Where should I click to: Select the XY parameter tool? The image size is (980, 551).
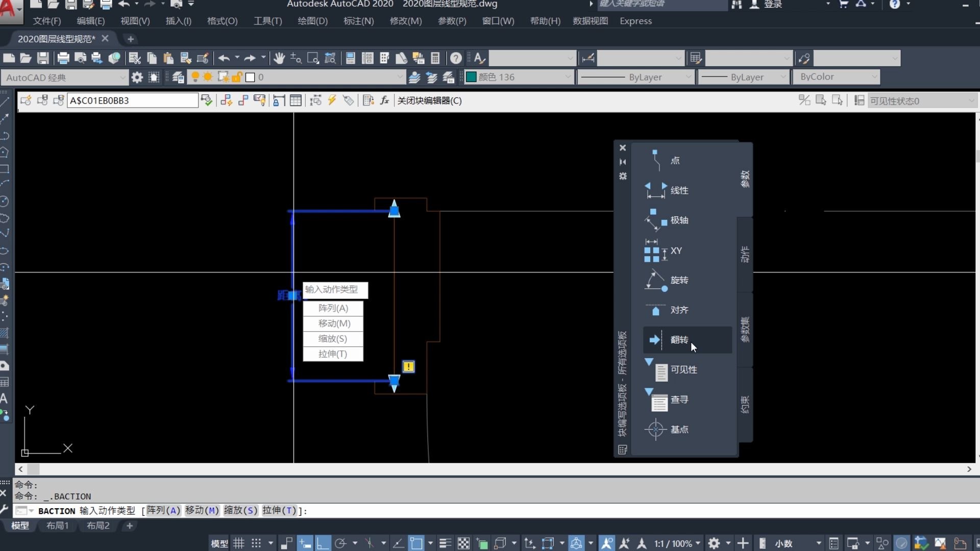tap(687, 251)
